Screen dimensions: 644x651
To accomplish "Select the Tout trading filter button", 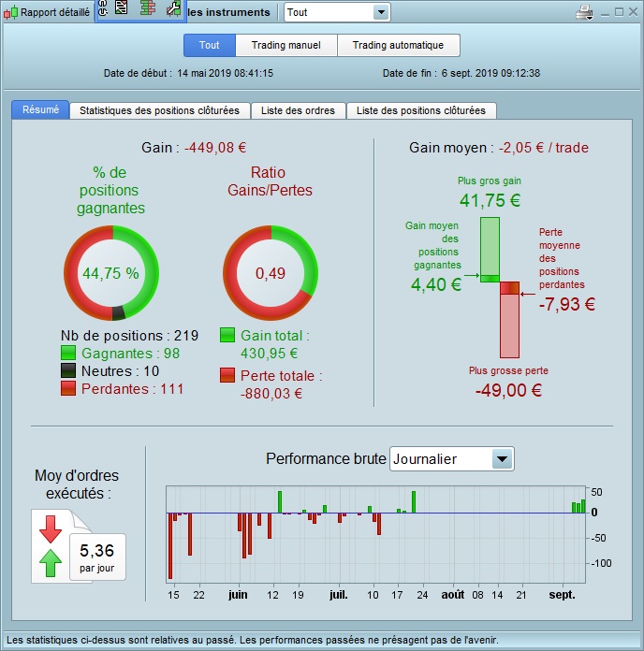I will (210, 45).
